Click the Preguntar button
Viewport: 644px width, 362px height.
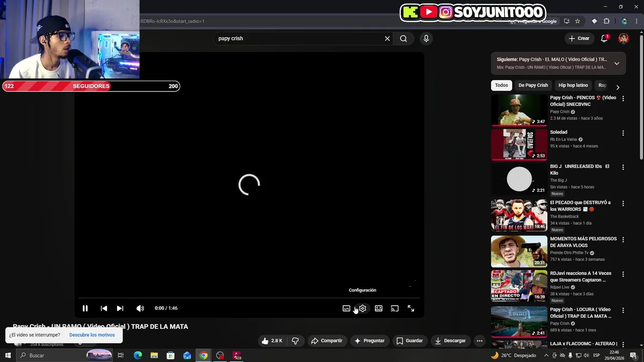click(x=369, y=341)
